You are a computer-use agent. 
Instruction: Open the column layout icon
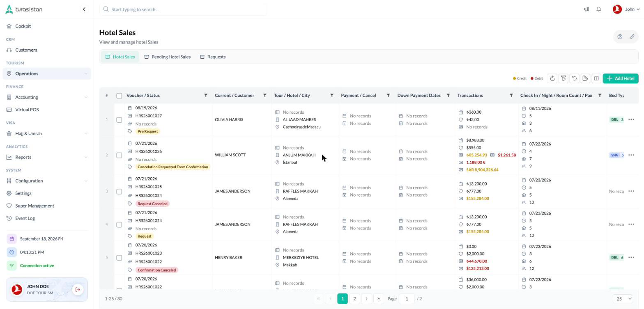pos(596,78)
